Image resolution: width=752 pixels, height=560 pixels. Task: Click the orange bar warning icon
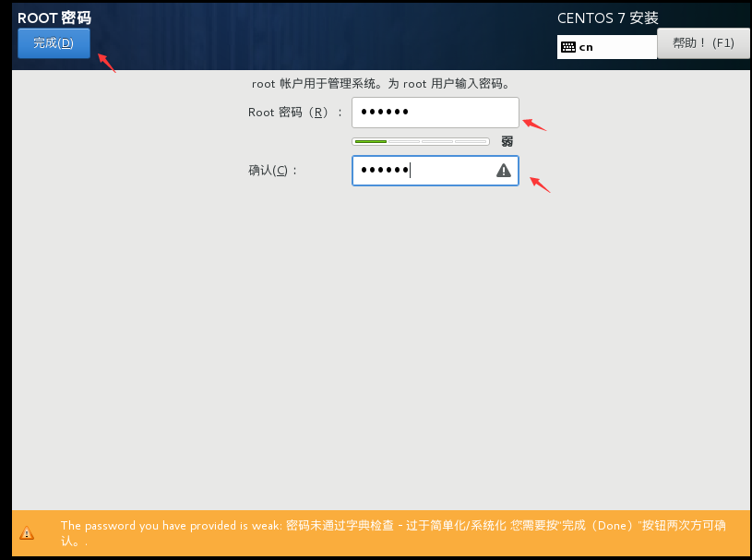click(27, 533)
